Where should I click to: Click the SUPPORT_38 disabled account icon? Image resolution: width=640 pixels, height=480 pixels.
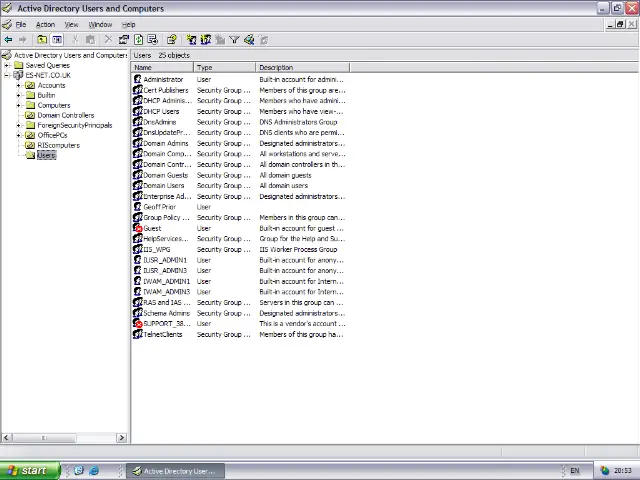[138, 323]
